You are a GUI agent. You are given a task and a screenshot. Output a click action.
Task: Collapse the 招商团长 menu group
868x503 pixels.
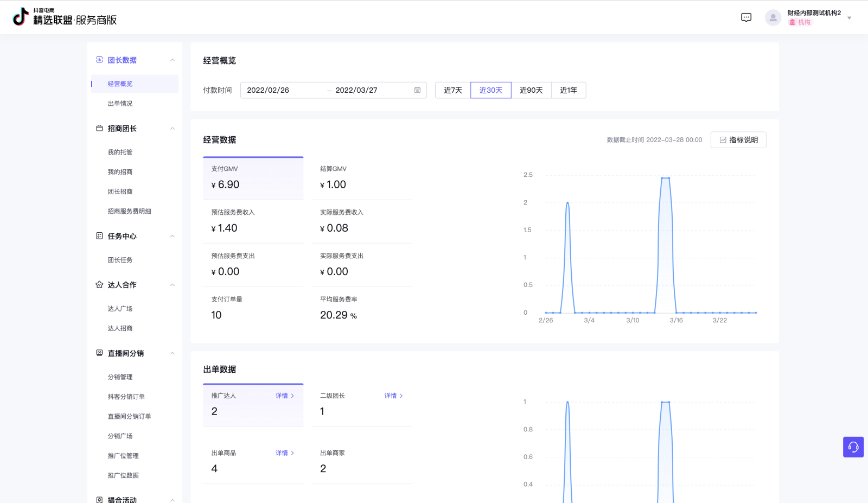click(x=173, y=129)
